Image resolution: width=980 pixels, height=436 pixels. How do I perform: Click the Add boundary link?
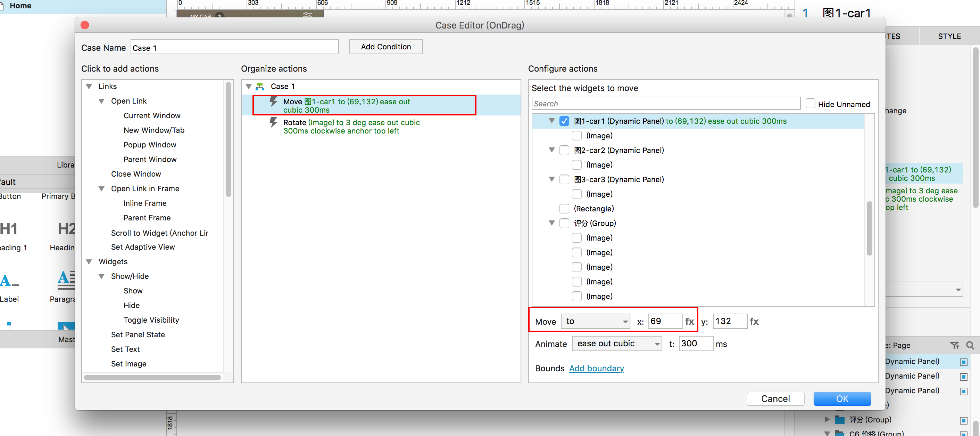[x=596, y=368]
